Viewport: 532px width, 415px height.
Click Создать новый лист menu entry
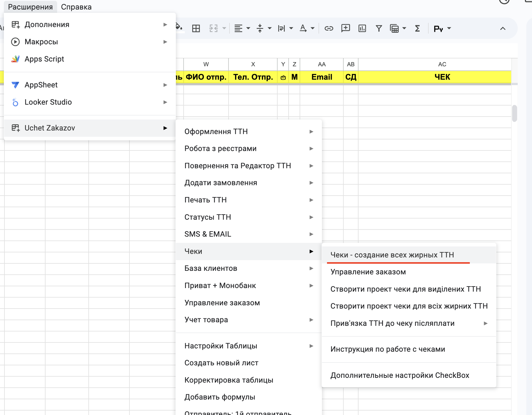221,363
